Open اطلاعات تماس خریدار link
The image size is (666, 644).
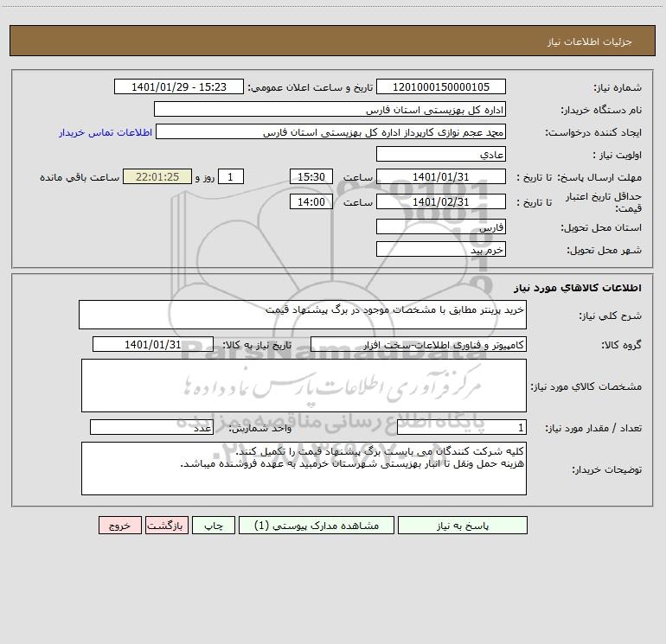pos(106,132)
